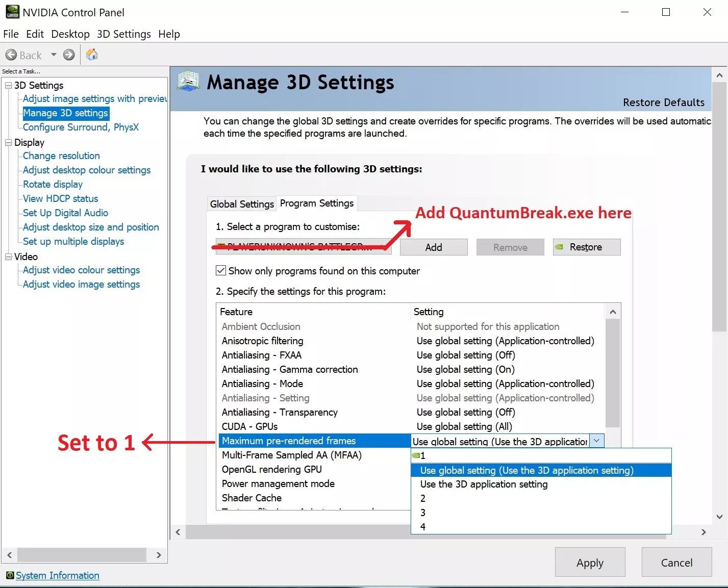Screen dimensions: 728x588
Task: Open the 'Rotate display' task
Action: pos(53,185)
